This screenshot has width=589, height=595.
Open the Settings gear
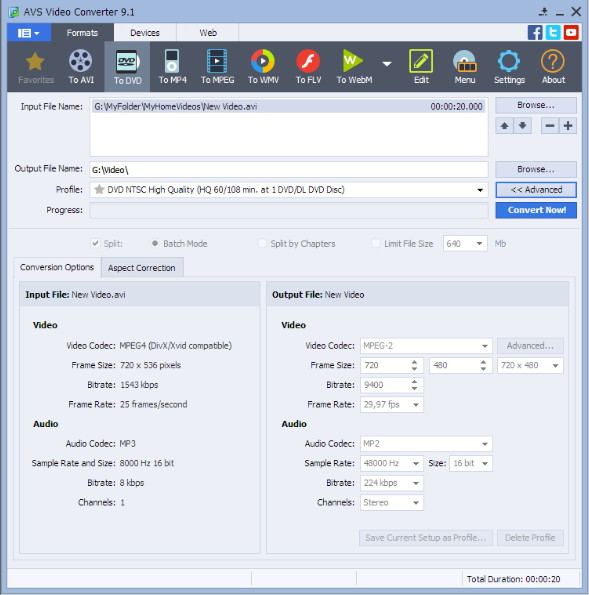(x=509, y=67)
